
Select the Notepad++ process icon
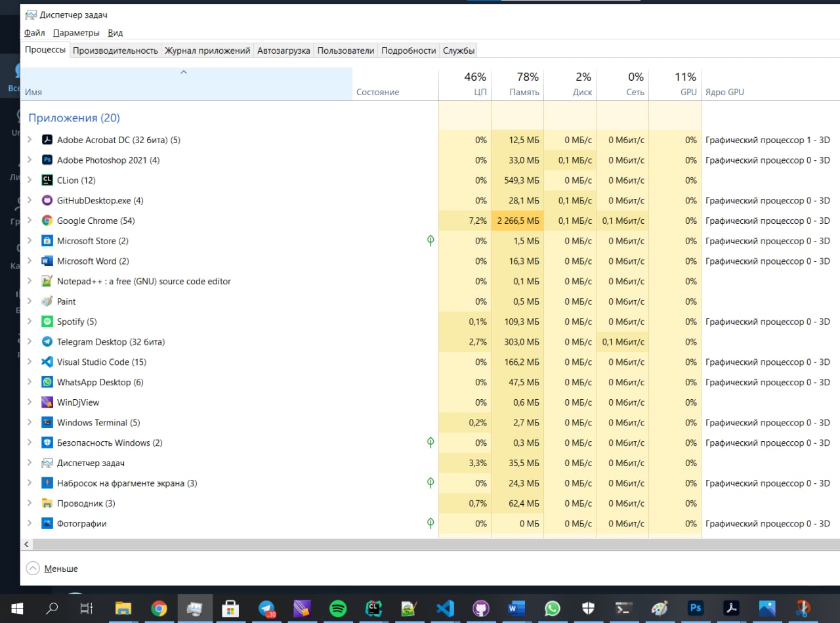click(47, 281)
